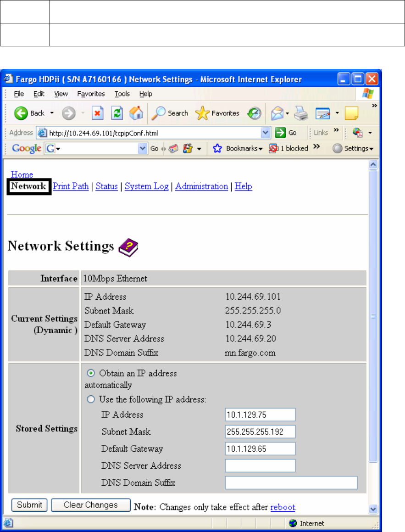Image resolution: width=405 pixels, height=532 pixels.
Task: Click the stored Subnet Mask field
Action: point(260,431)
